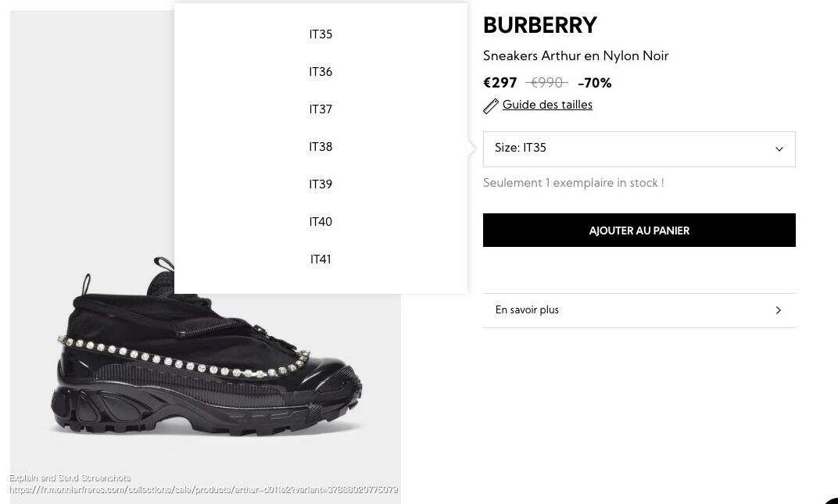This screenshot has width=838, height=504.
Task: Choose size IT36 option
Action: 321,72
